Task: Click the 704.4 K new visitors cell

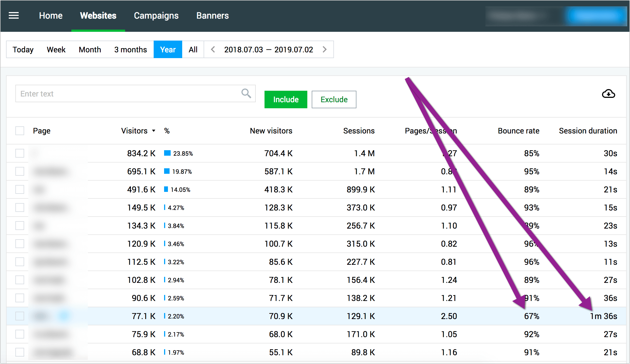Action: click(x=279, y=153)
